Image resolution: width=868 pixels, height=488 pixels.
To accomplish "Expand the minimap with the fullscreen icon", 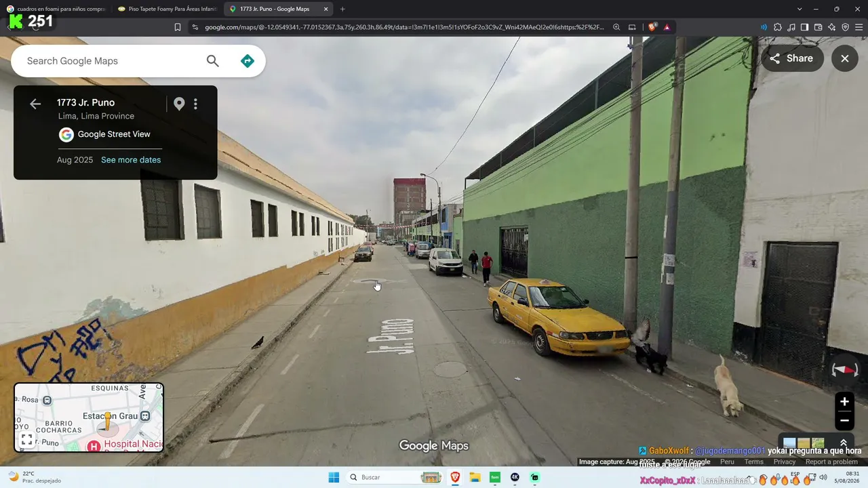I will coord(26,440).
